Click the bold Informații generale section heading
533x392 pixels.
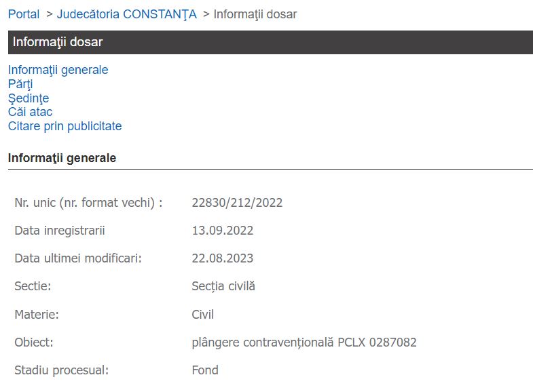(x=62, y=158)
